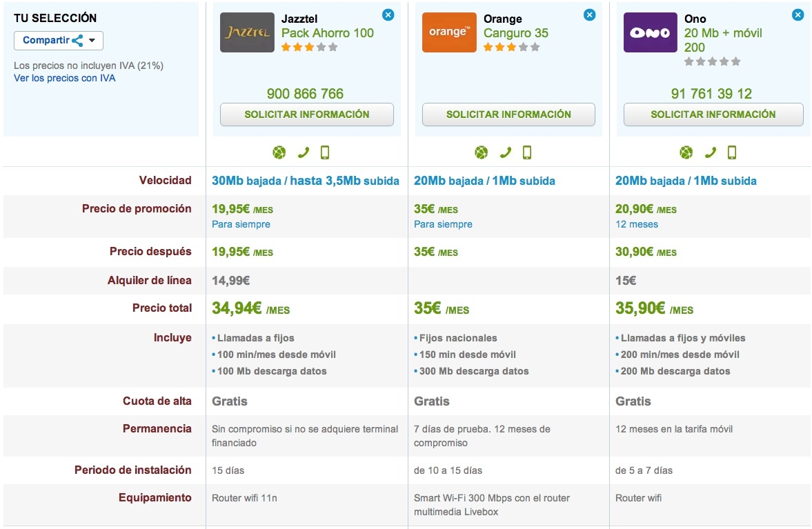
Task: Click '100 min/mes desde móvil' in Jazztel column
Action: coord(277,355)
